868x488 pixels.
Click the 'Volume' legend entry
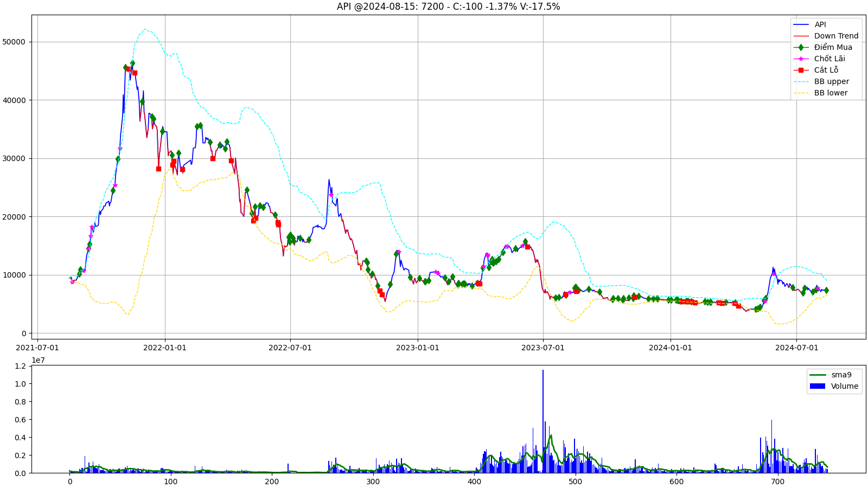844,386
